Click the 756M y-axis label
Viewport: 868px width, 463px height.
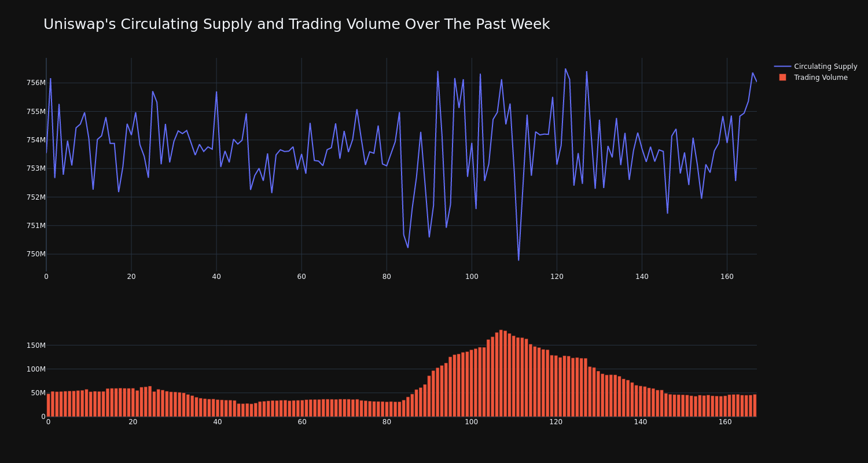pyautogui.click(x=36, y=83)
